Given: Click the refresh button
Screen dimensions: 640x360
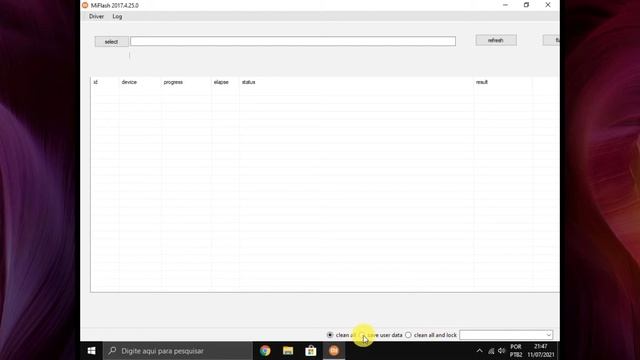Looking at the screenshot, I should [x=496, y=40].
